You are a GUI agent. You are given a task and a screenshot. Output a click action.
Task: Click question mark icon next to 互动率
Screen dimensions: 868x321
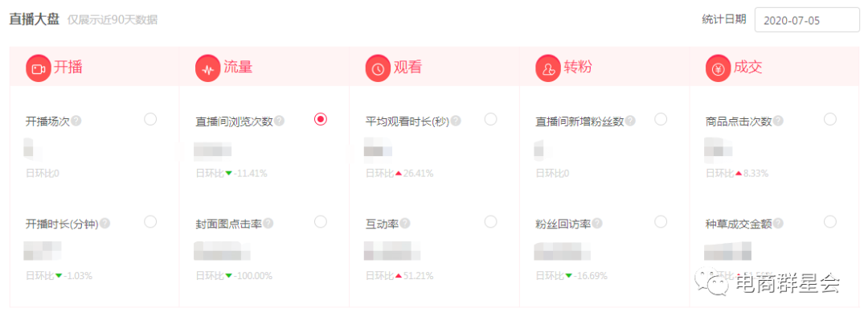pyautogui.click(x=405, y=224)
